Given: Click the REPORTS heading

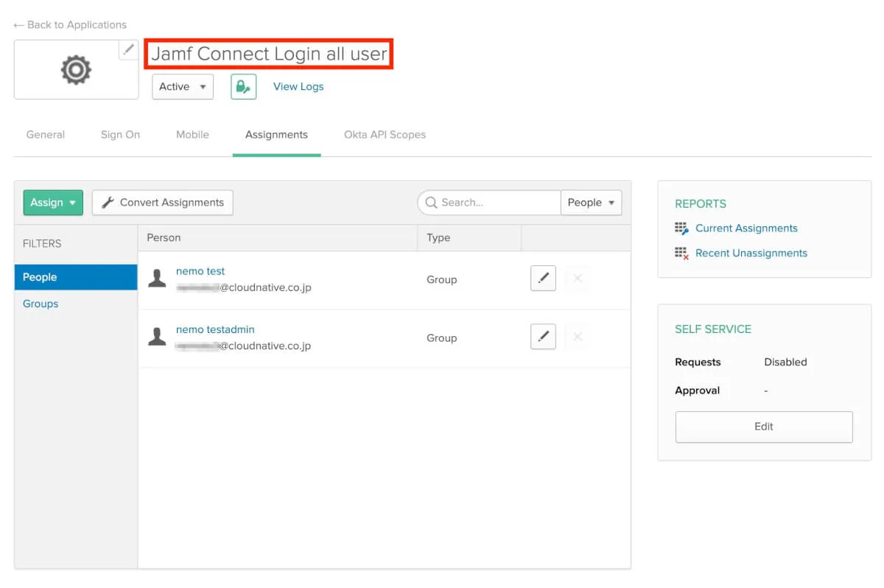Looking at the screenshot, I should [701, 204].
